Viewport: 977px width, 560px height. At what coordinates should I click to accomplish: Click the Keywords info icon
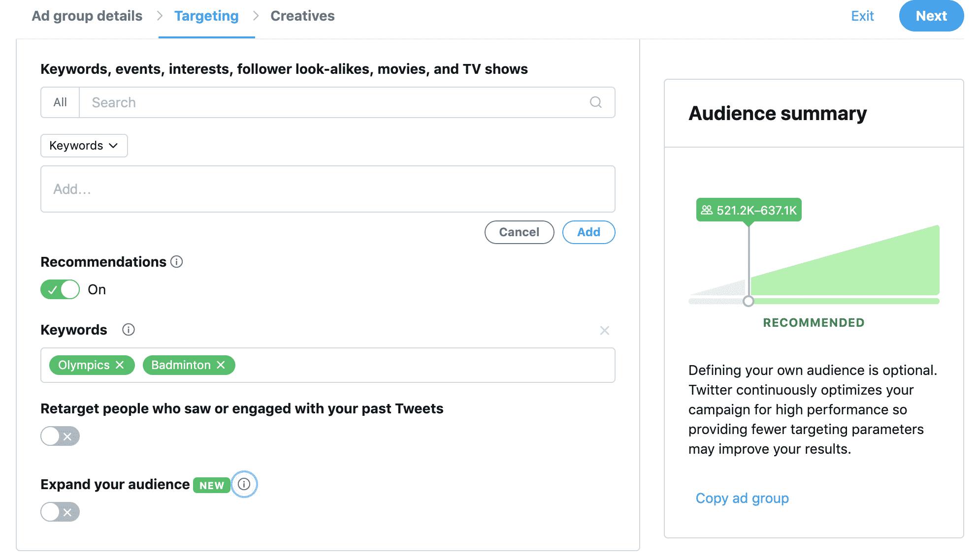(128, 330)
